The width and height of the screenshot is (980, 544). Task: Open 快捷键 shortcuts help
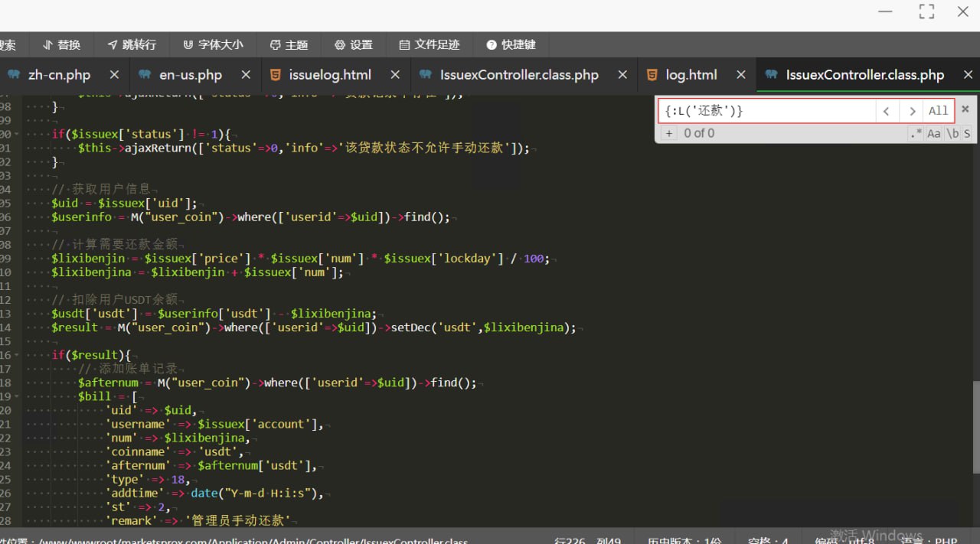(511, 44)
